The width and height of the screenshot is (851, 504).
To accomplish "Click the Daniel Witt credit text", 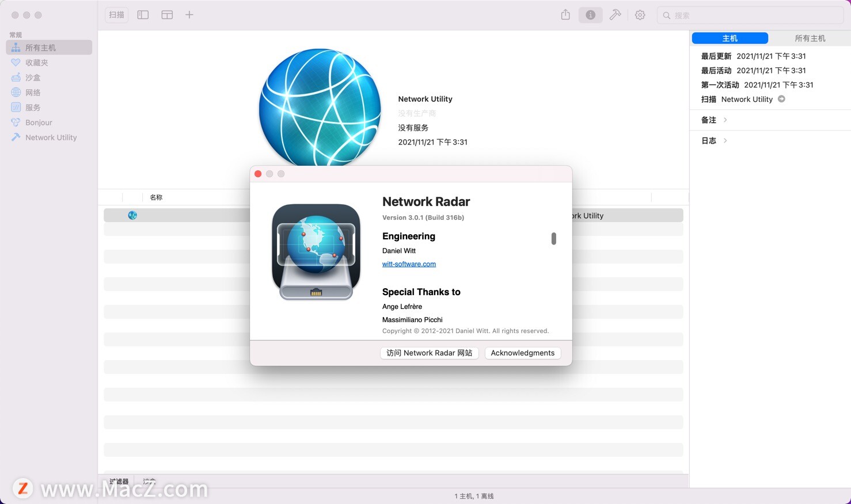I will (399, 251).
